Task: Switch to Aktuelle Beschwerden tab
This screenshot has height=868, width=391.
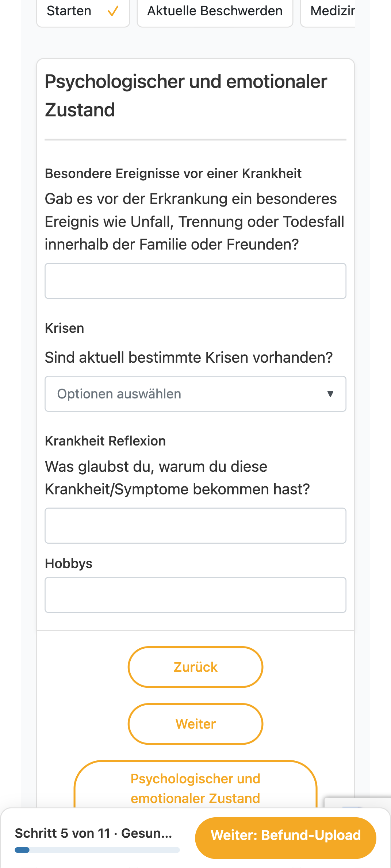Action: 215,12
